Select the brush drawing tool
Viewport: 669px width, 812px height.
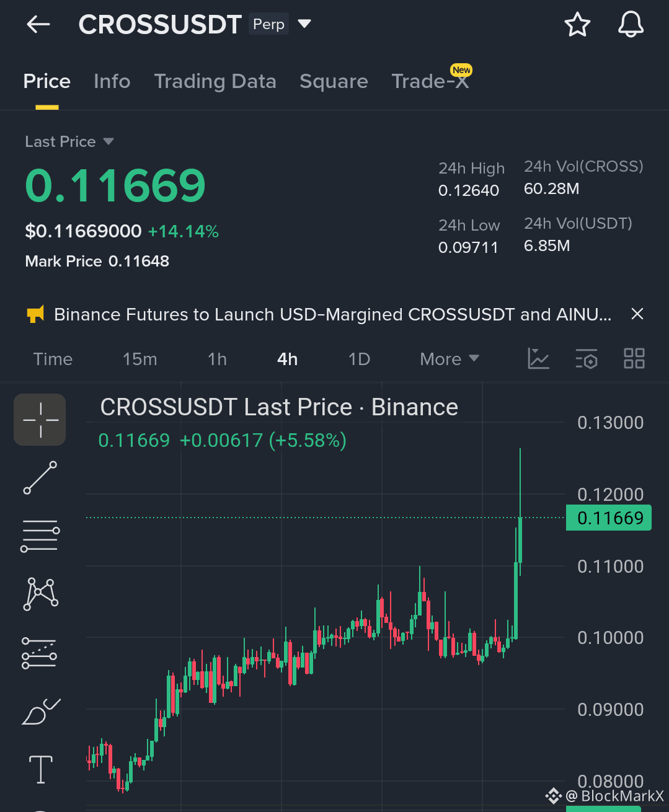pyautogui.click(x=40, y=712)
